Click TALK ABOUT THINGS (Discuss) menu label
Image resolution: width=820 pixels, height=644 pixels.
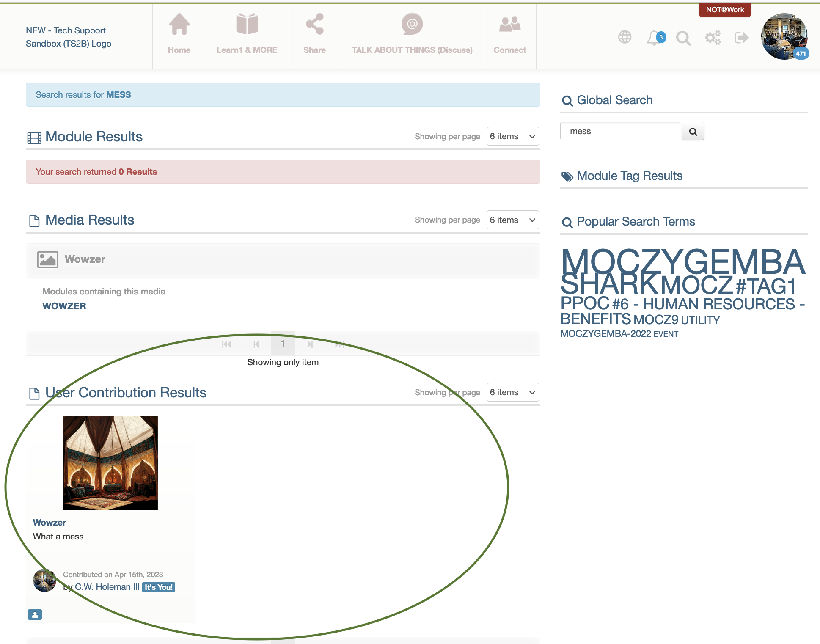412,50
